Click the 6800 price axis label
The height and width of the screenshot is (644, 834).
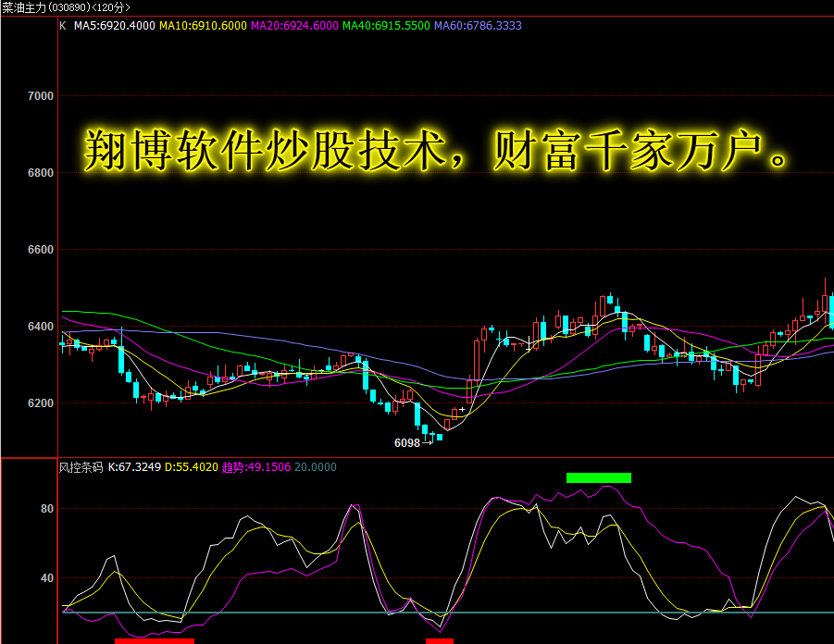(41, 173)
